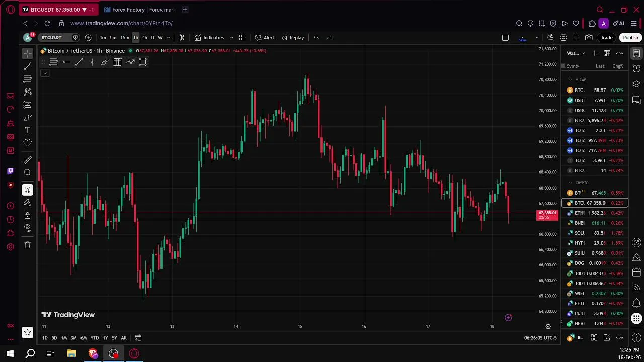Collapse the drawing favorites toolbar chevron
This screenshot has height=362, width=644.
[45, 73]
